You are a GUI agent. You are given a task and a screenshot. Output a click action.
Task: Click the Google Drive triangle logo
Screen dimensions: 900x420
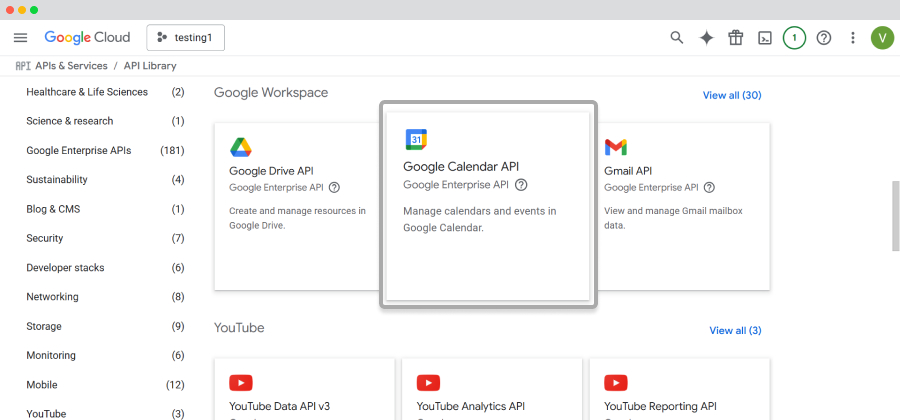click(x=241, y=147)
